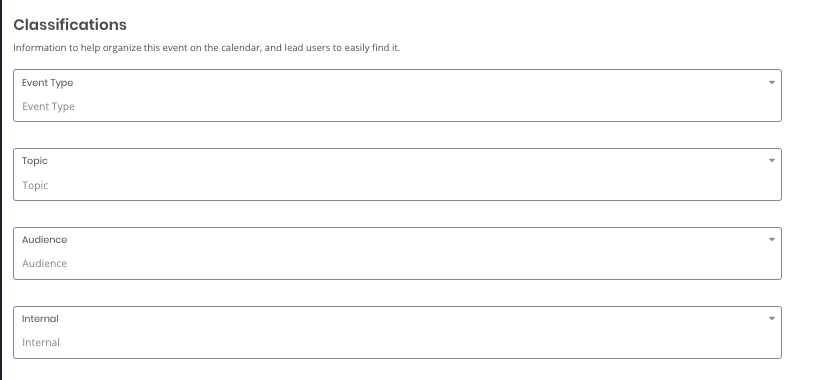Select the Internal field label

tap(40, 319)
